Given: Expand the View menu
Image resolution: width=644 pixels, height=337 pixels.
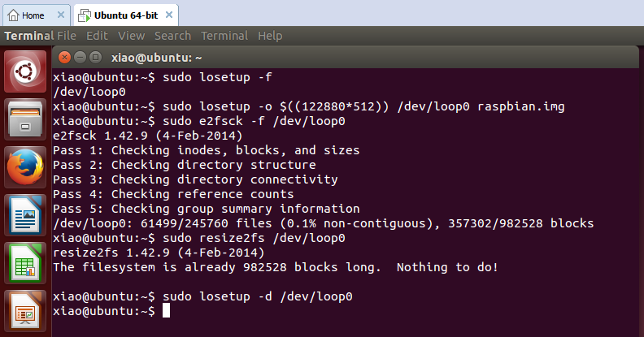Looking at the screenshot, I should tap(131, 36).
